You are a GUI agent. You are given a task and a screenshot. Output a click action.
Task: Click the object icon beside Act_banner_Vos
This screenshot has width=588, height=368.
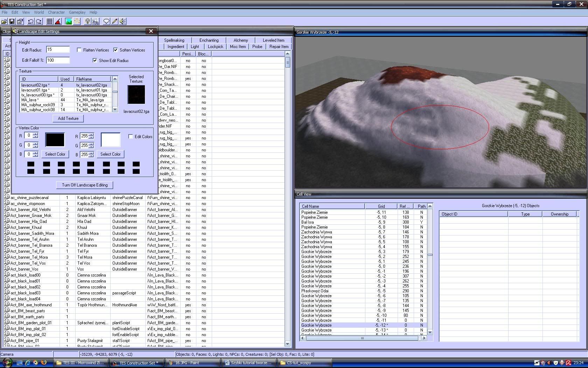click(x=7, y=269)
